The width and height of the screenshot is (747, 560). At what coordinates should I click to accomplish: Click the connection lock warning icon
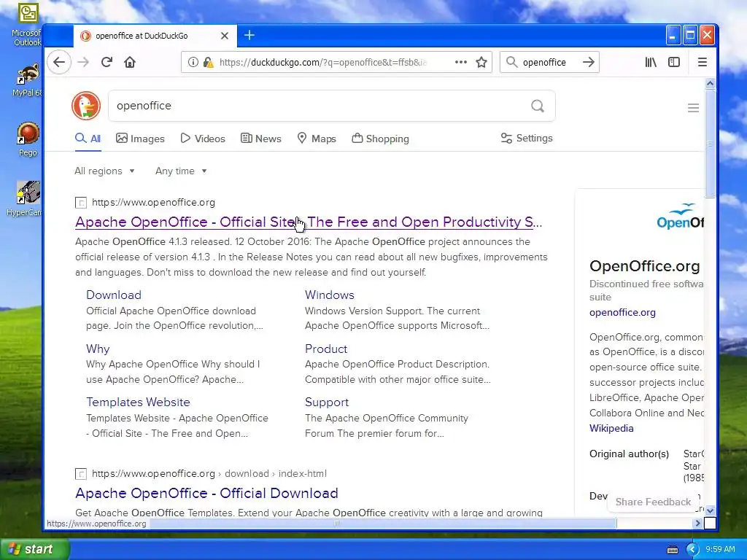tap(208, 62)
